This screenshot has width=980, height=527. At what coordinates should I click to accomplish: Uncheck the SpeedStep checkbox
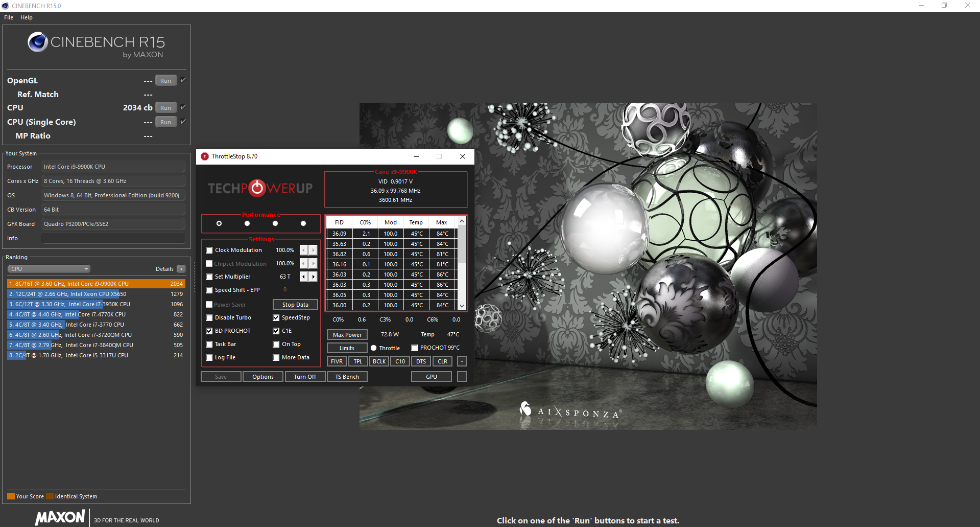click(x=276, y=318)
